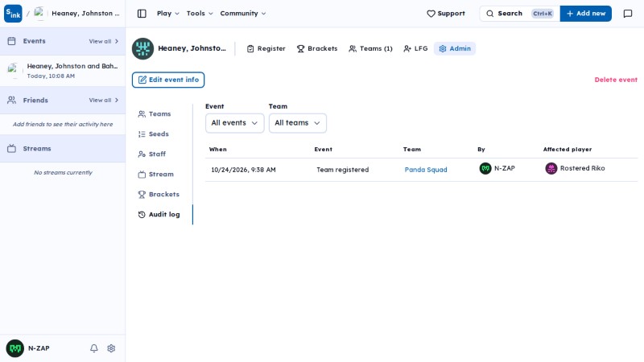This screenshot has height=362, width=644.
Task: Click the tournament logo avatar
Action: click(x=143, y=48)
